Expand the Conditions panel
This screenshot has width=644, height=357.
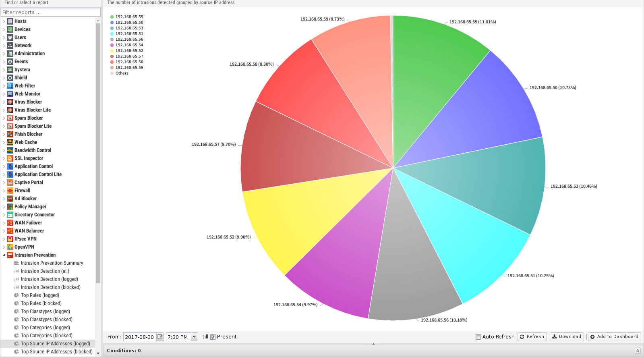[x=638, y=351]
